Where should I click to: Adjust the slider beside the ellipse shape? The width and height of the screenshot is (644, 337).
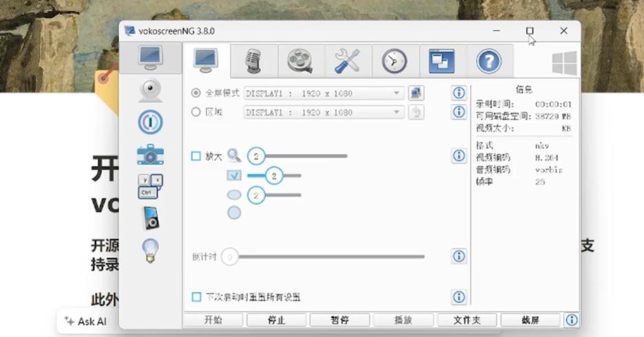(x=274, y=195)
